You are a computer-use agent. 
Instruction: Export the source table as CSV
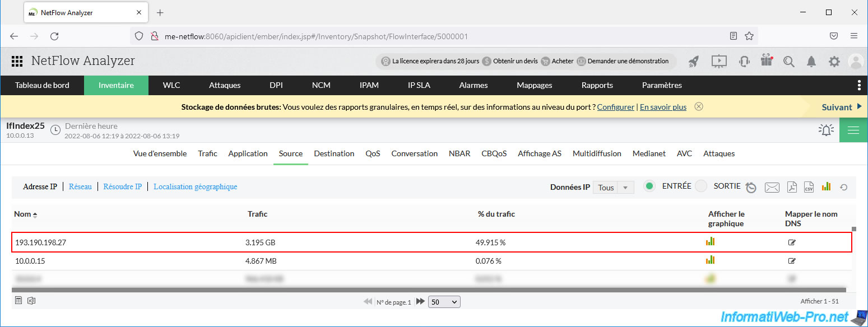click(809, 187)
